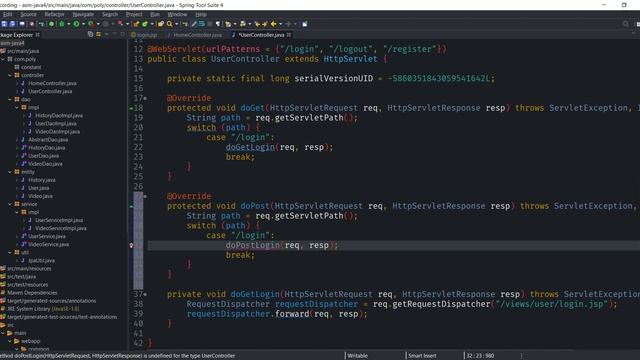
Task: Close the Package Explorer view
Action: (38, 35)
